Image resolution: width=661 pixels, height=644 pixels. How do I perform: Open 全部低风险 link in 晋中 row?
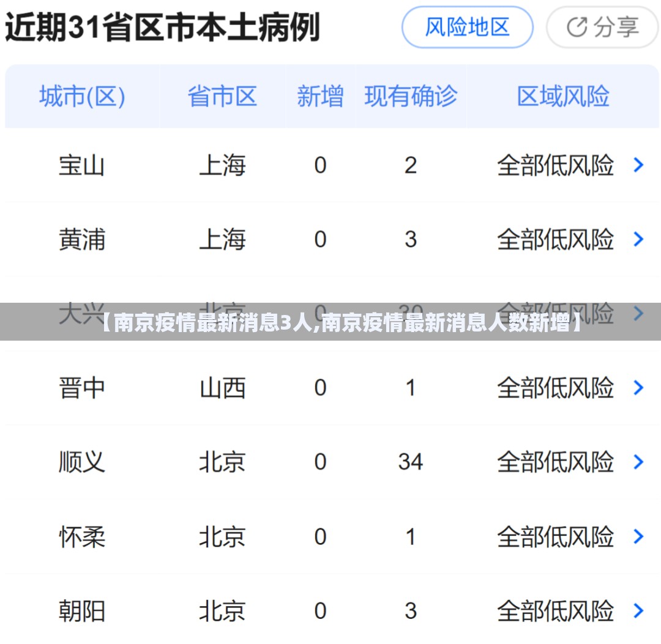coord(555,388)
